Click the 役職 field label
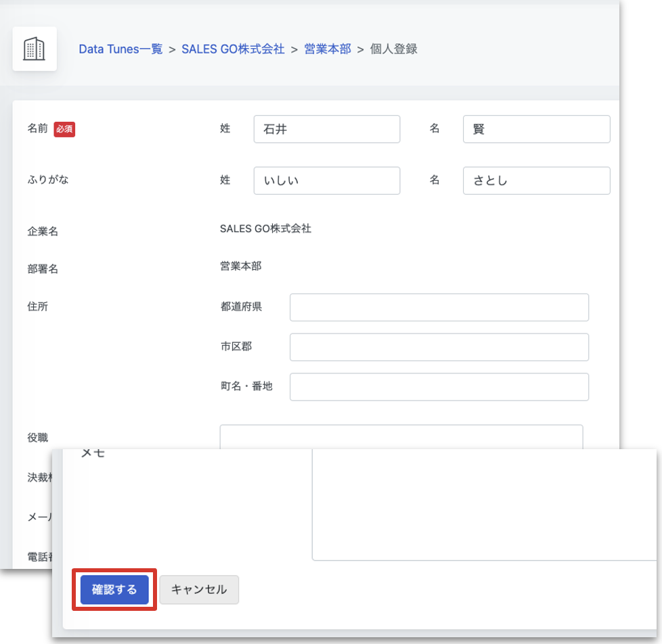Screen dimensions: 662x644 click(x=38, y=438)
